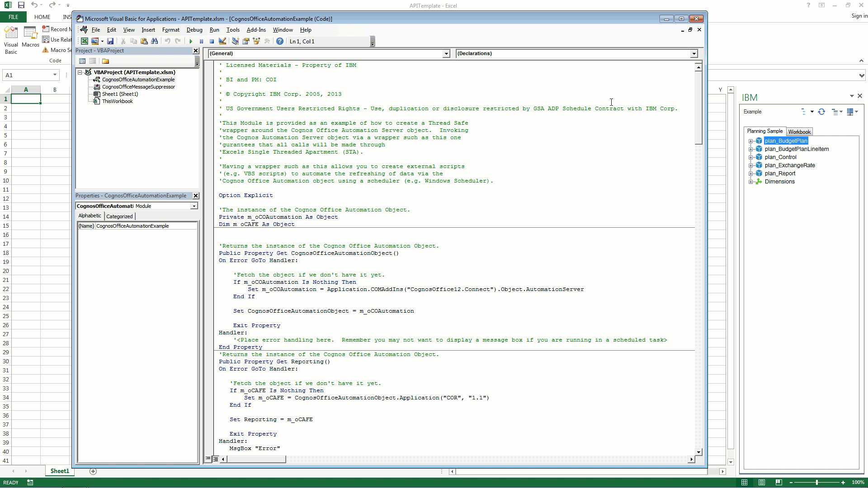Expand plan_Control node in IBM pane
Screen dimensions: 868x488
(x=751, y=157)
